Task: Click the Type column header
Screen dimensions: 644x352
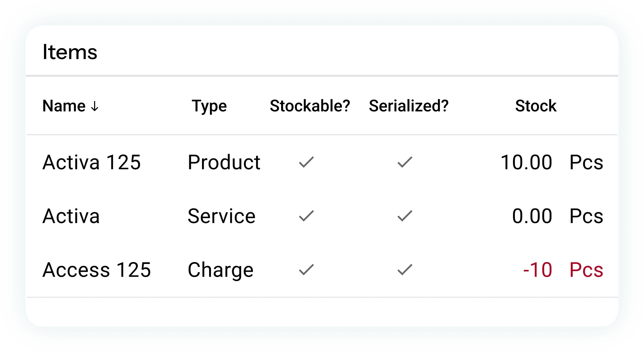Action: 209,107
